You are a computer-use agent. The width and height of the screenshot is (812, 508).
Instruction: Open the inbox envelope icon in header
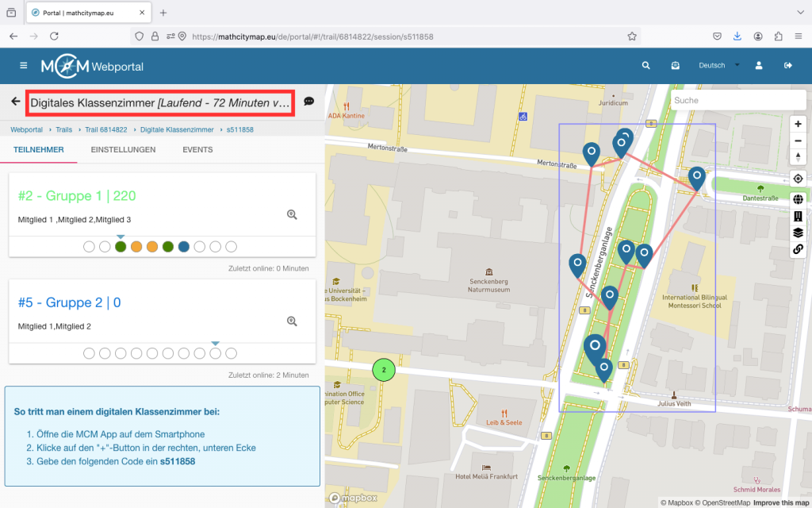(x=675, y=65)
